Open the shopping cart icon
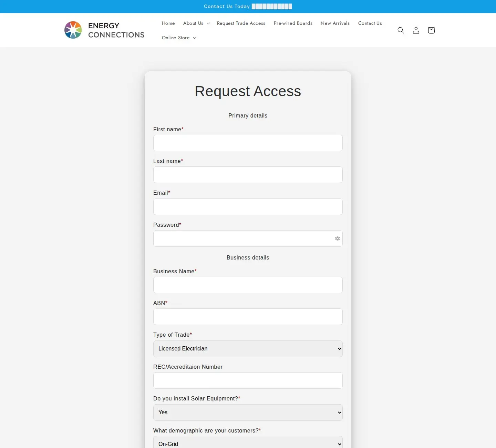The image size is (496, 448). [431, 30]
